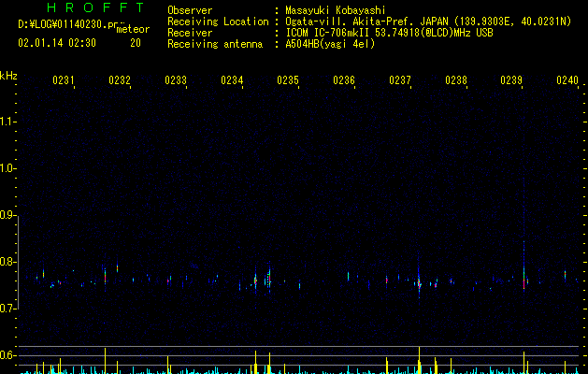The image size is (588, 374).
Task: Click the 'Receiving antenna' label
Action: [x=215, y=44]
